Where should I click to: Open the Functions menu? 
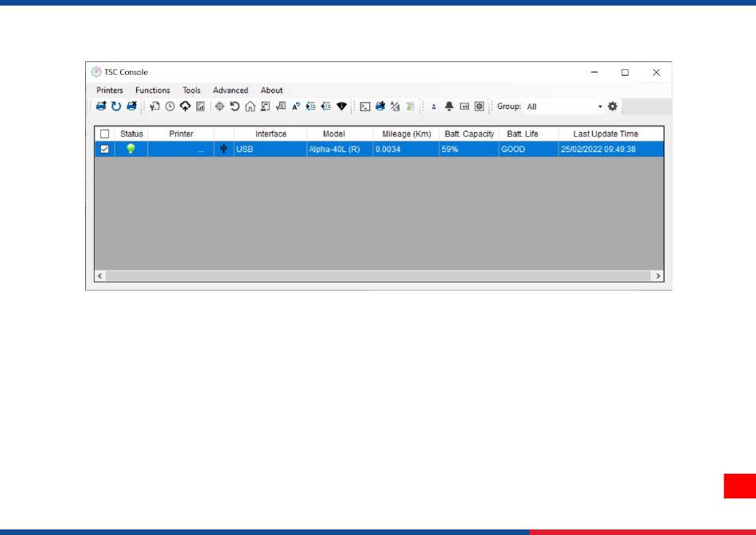click(152, 90)
